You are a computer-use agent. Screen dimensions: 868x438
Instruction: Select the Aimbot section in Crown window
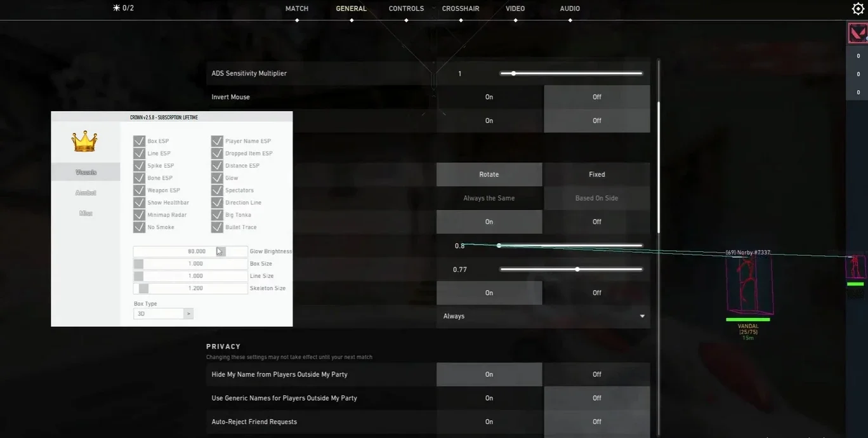(86, 192)
